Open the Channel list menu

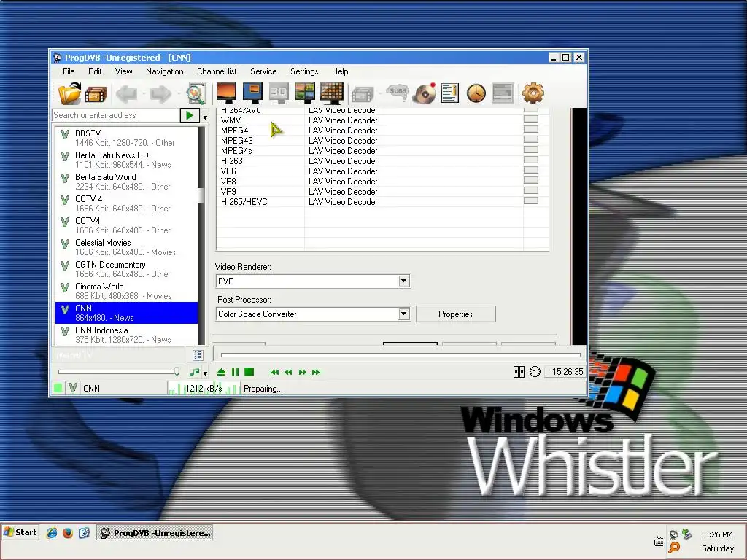(217, 71)
